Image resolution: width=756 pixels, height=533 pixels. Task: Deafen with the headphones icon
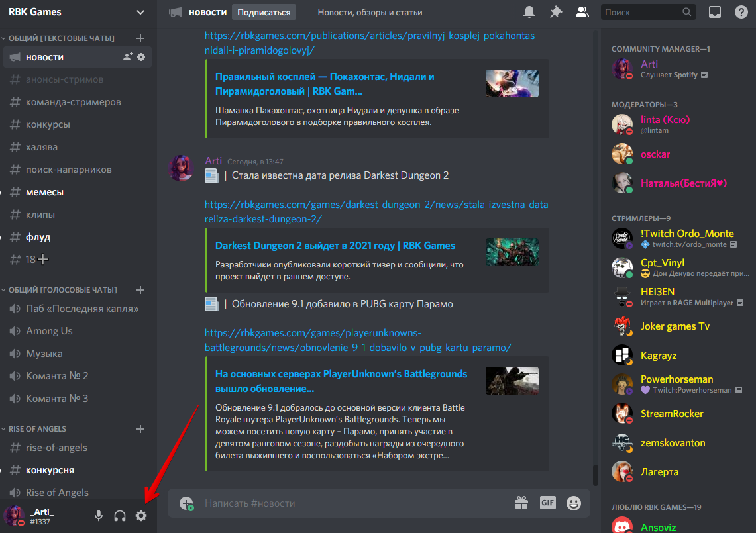[119, 516]
